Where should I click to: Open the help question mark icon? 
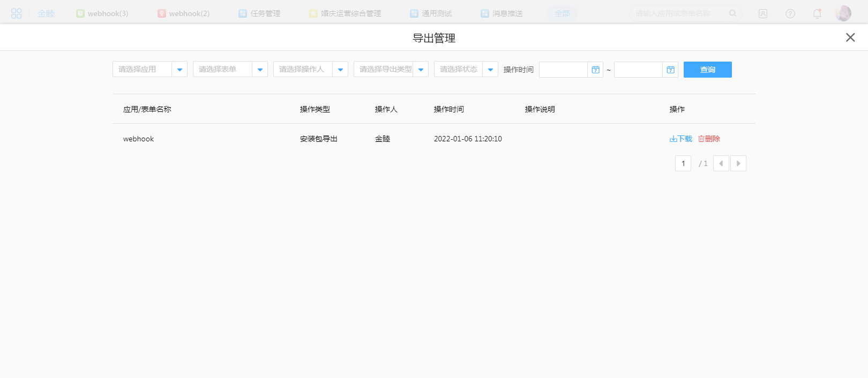(x=790, y=13)
